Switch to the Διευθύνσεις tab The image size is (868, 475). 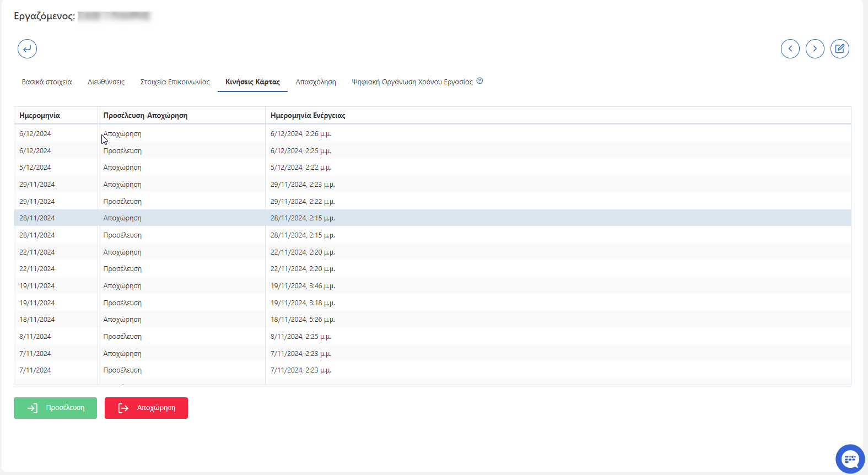point(106,82)
